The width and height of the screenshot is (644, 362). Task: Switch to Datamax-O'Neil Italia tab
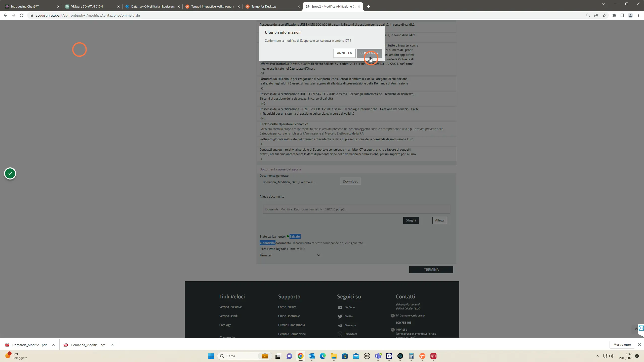(152, 7)
